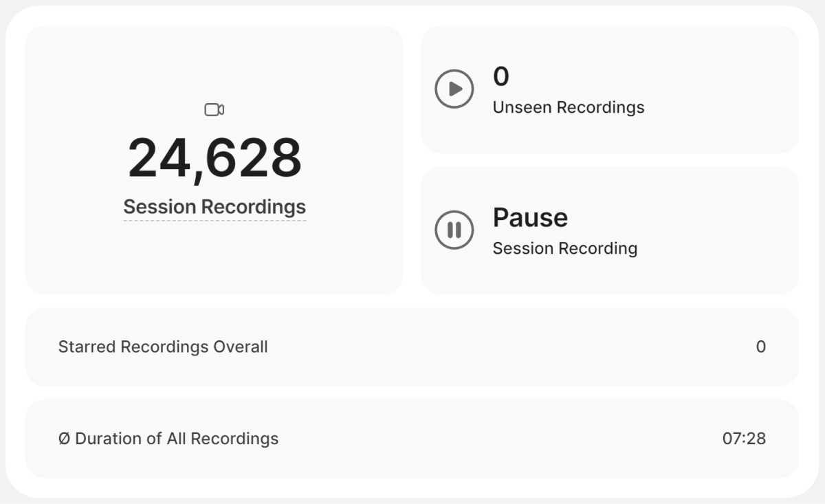
Task: Click the starred recordings value 0
Action: click(760, 347)
